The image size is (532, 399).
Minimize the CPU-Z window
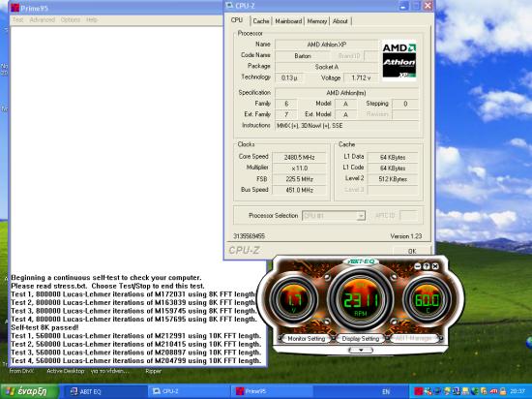tap(403, 6)
